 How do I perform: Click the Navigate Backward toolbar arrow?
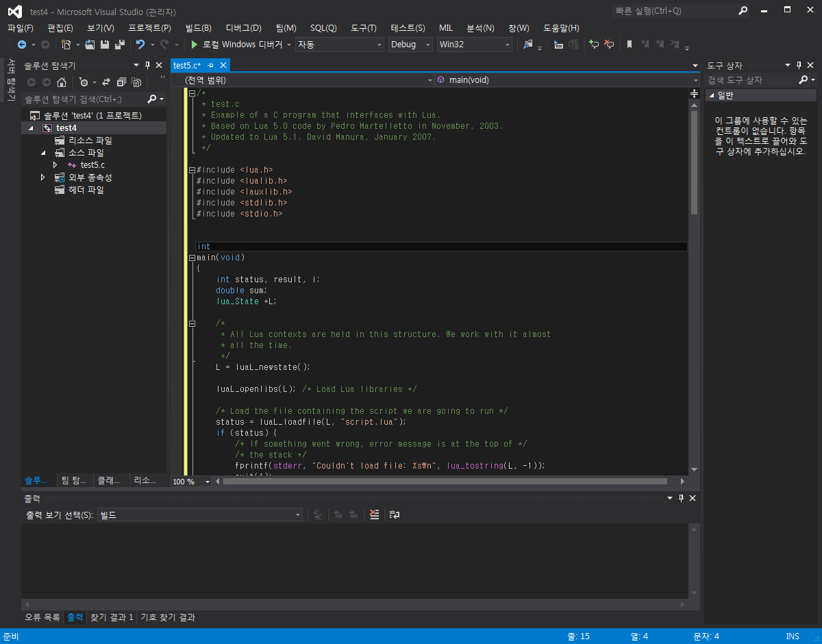(22, 45)
